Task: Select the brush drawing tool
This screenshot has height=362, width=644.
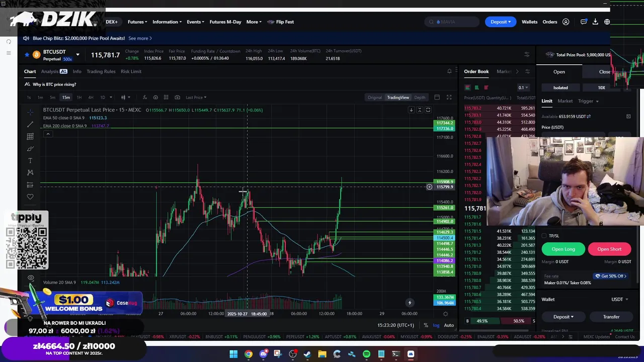Action: coord(30,148)
